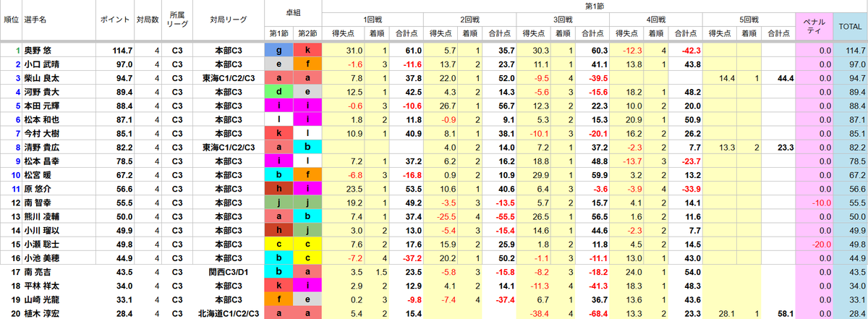The height and width of the screenshot is (319, 868).
Task: Click the 関西C3/D1 league cell
Action: (x=227, y=273)
